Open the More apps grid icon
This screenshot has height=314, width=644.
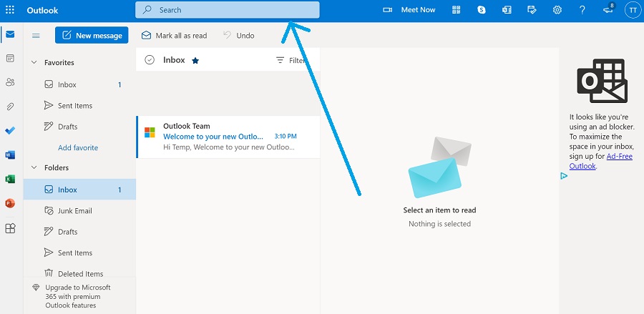click(10, 229)
